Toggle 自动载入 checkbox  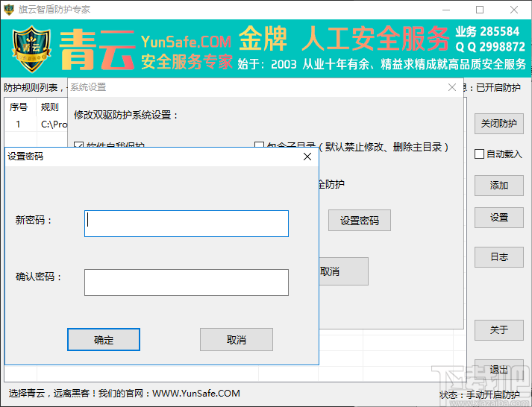coord(479,154)
